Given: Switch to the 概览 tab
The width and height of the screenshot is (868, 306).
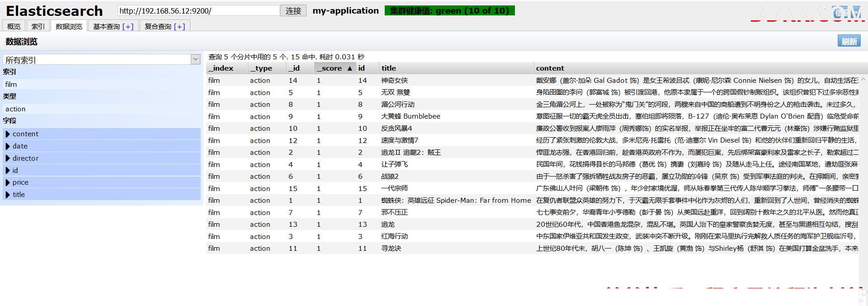Looking at the screenshot, I should (14, 26).
